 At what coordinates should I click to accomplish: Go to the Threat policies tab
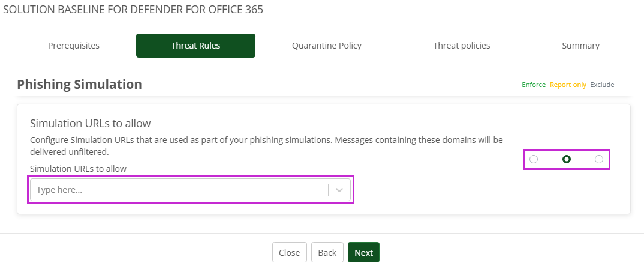462,46
